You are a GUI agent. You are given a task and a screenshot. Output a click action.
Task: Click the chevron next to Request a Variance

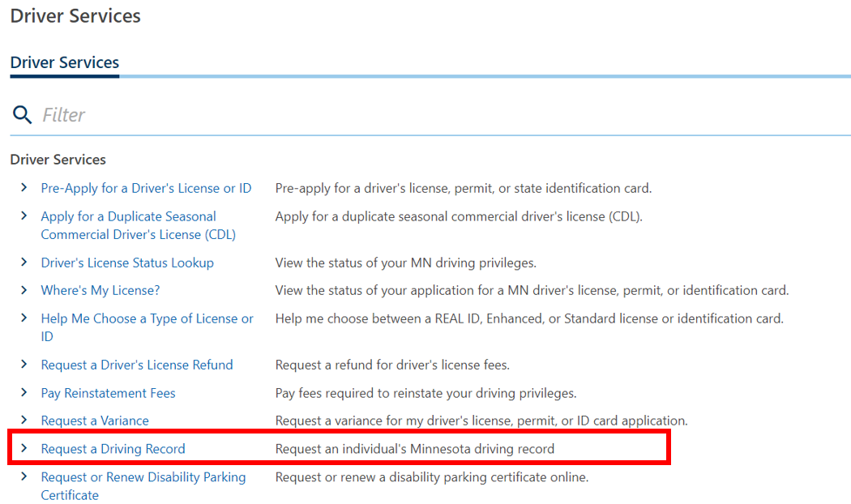pos(24,421)
